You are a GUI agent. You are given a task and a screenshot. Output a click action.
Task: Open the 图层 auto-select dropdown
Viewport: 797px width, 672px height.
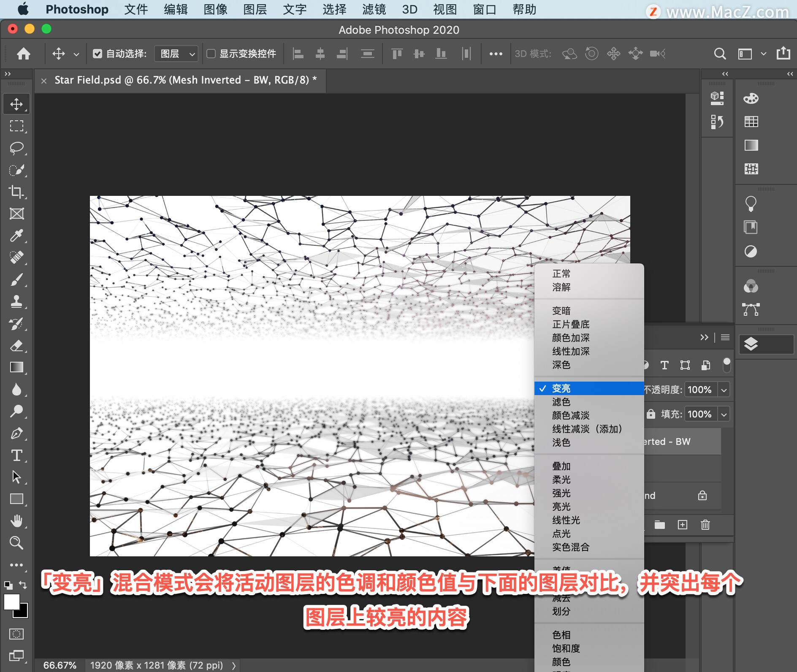(176, 54)
